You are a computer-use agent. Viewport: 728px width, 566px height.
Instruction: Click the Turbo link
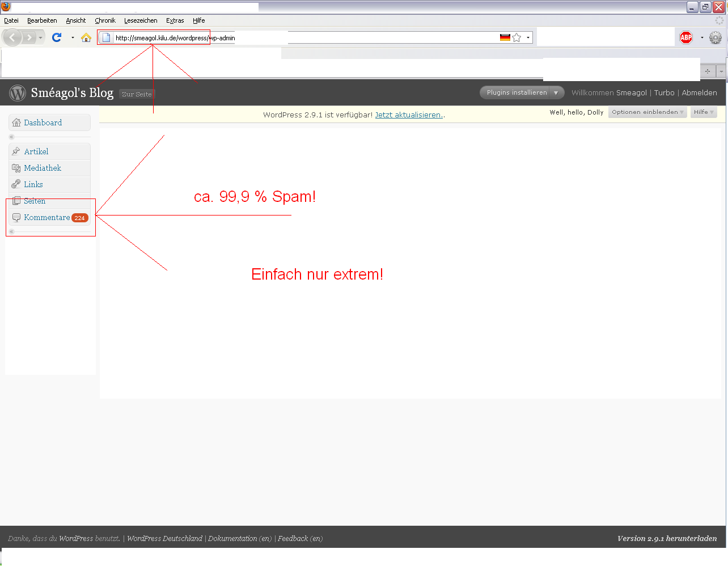point(664,92)
